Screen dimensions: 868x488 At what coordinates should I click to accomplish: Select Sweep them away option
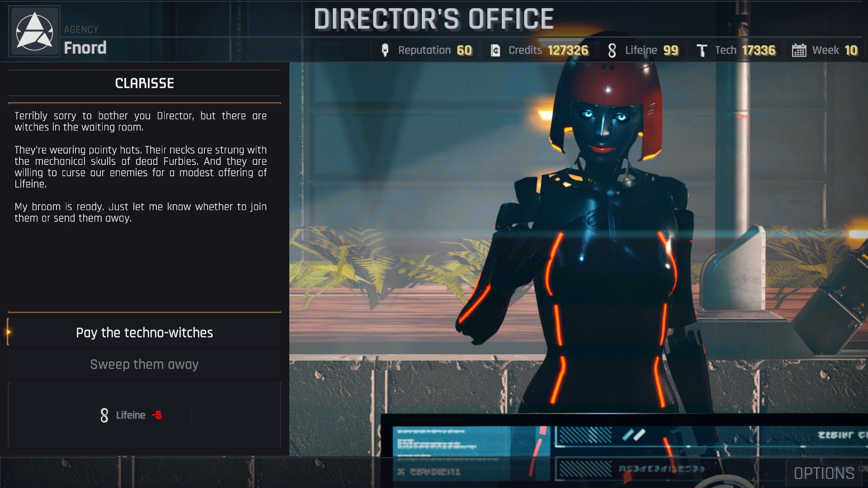[x=144, y=364]
